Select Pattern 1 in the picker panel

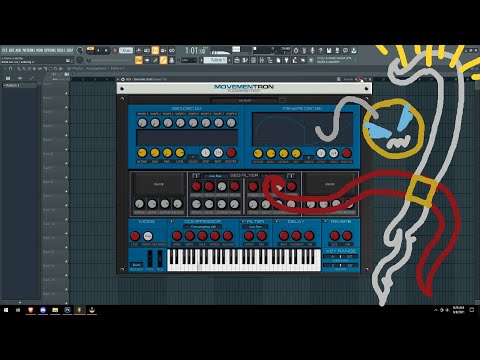[x=19, y=85]
